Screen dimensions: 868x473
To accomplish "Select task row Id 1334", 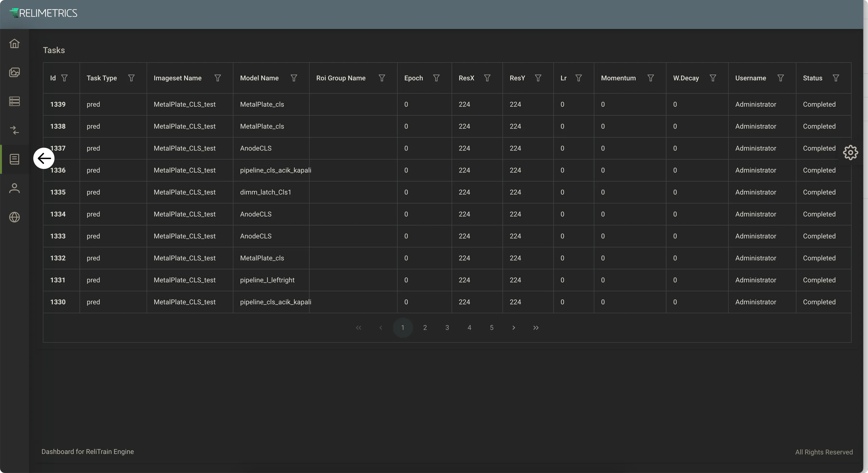I will [x=447, y=214].
